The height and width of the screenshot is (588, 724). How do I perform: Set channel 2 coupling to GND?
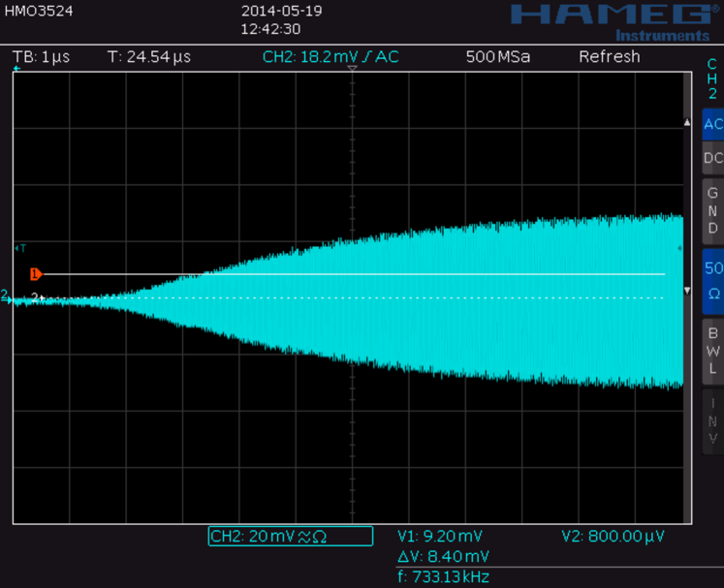point(712,211)
